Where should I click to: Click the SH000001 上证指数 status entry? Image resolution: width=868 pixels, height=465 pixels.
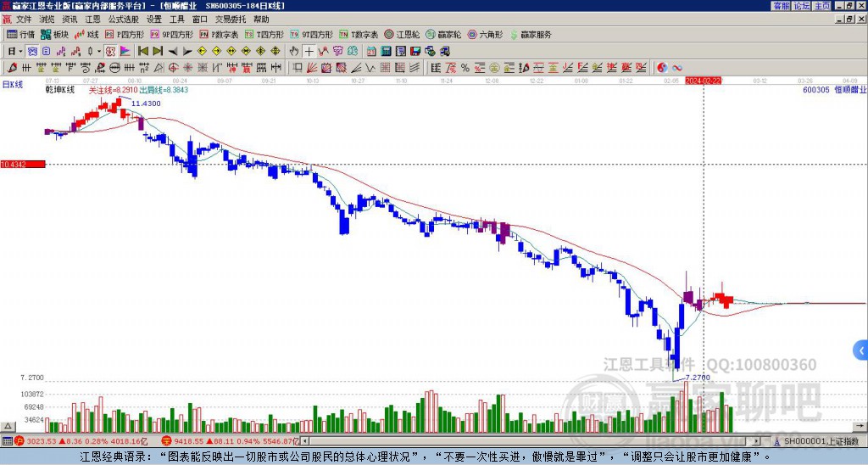pyautogui.click(x=821, y=441)
